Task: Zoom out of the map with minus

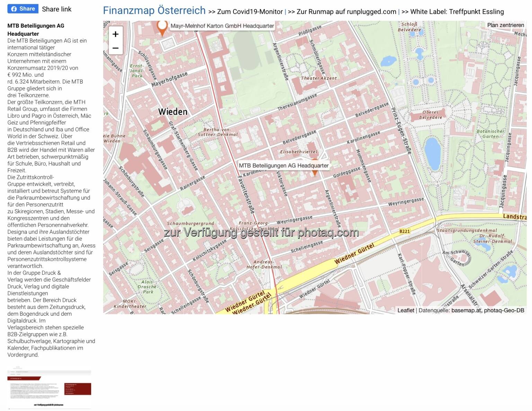Action: click(x=116, y=48)
